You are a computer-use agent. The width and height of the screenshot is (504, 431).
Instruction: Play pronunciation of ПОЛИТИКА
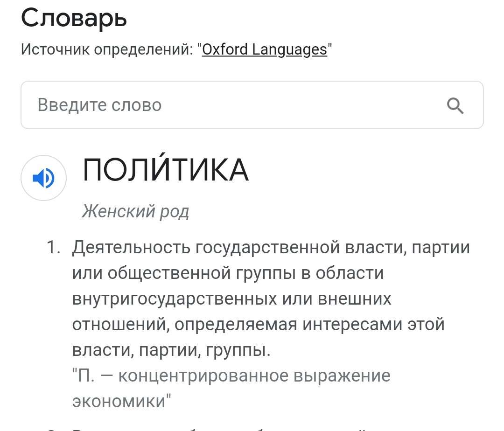(x=43, y=178)
